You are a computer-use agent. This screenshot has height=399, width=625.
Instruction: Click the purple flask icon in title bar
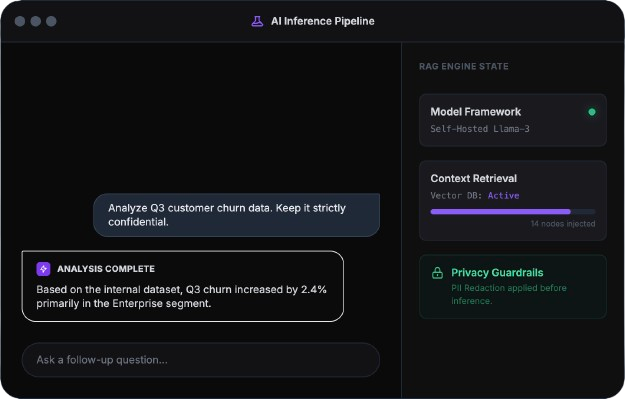pyautogui.click(x=257, y=21)
